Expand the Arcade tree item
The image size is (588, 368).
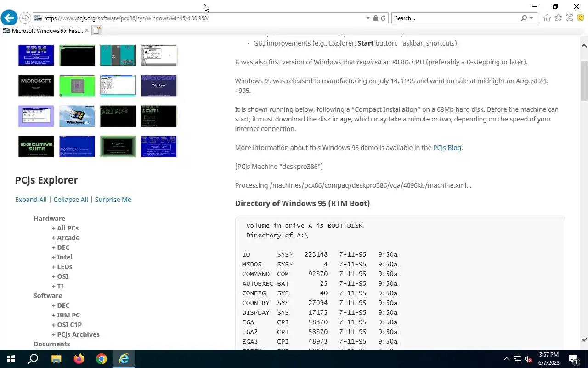coord(66,238)
